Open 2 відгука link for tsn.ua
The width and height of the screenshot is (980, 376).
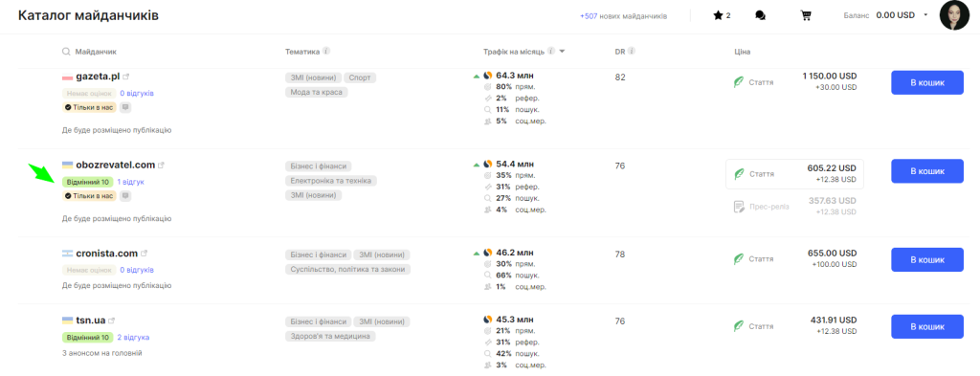[x=133, y=338]
